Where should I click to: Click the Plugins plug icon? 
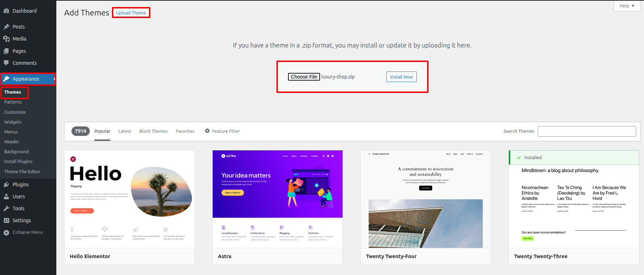pos(6,185)
